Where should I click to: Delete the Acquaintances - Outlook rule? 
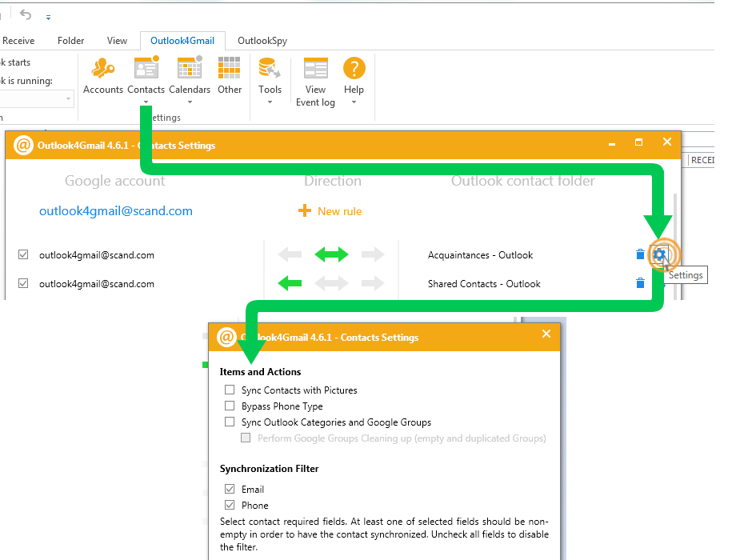coord(640,254)
